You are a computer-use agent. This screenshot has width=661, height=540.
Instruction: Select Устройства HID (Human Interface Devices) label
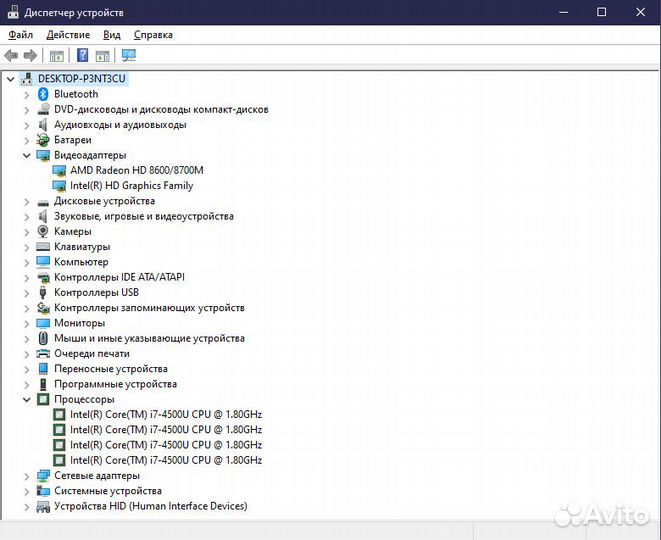click(150, 506)
